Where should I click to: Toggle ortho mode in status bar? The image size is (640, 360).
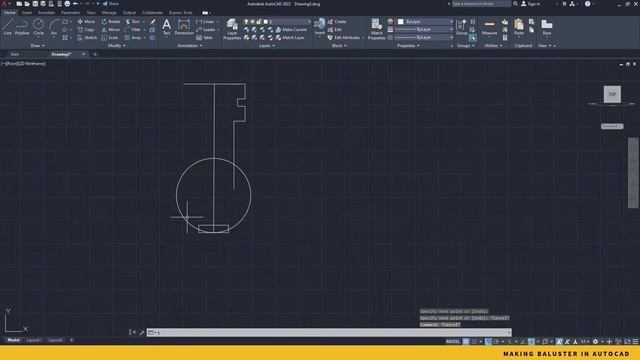pyautogui.click(x=488, y=342)
